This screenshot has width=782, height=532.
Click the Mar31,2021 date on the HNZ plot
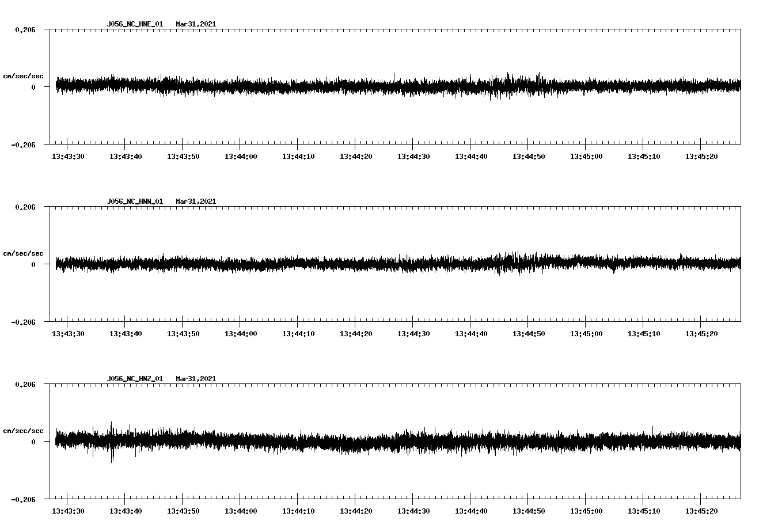click(x=196, y=378)
